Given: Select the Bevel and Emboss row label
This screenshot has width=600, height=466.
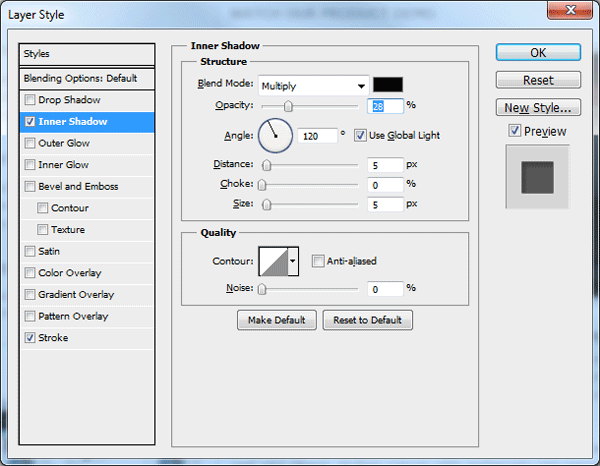Looking at the screenshot, I should click(78, 186).
